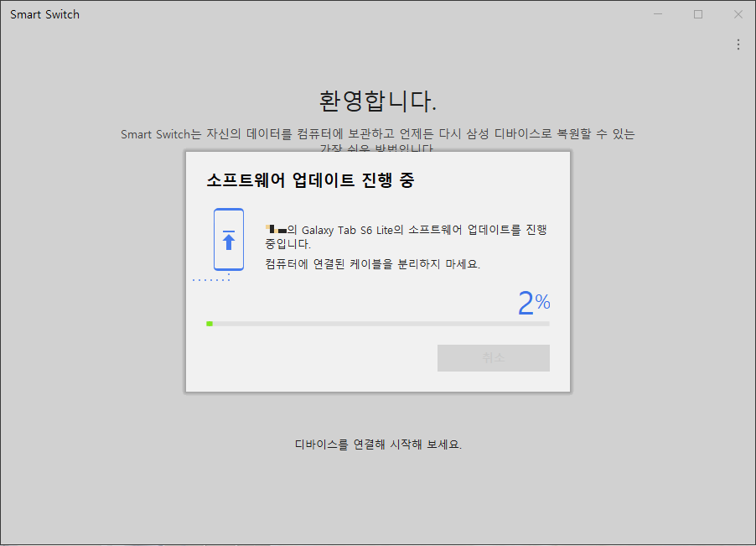The width and height of the screenshot is (756, 546).
Task: Close the Smart Switch window
Action: click(x=738, y=14)
